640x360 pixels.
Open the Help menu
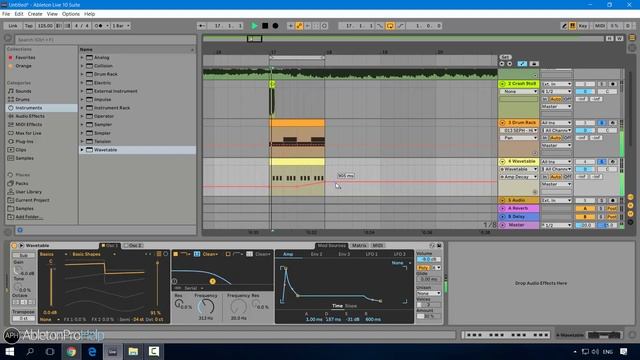tap(89, 14)
